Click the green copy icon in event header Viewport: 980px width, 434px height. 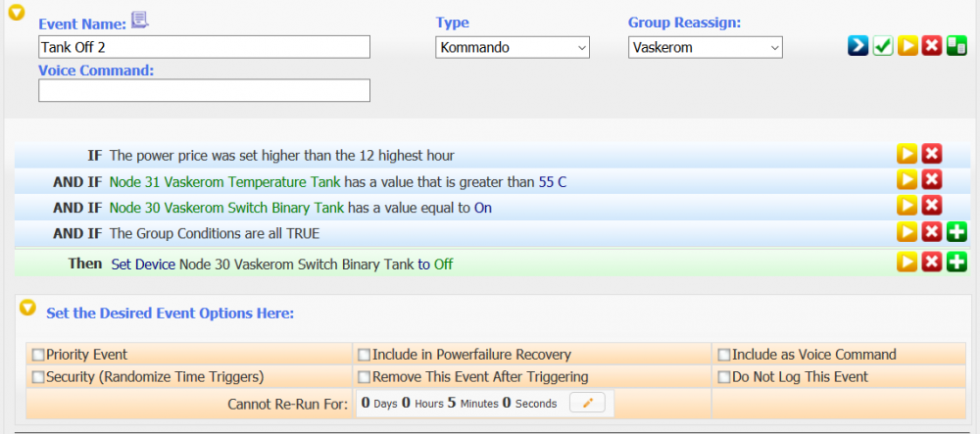[x=956, y=47]
